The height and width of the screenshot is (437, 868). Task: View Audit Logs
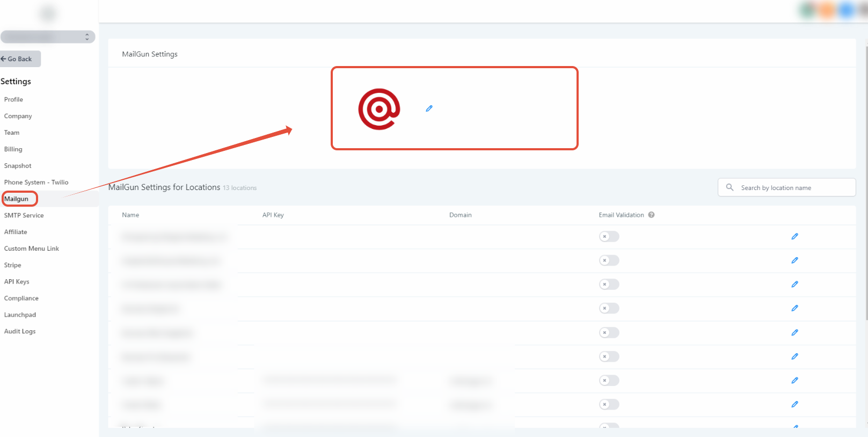click(x=20, y=332)
